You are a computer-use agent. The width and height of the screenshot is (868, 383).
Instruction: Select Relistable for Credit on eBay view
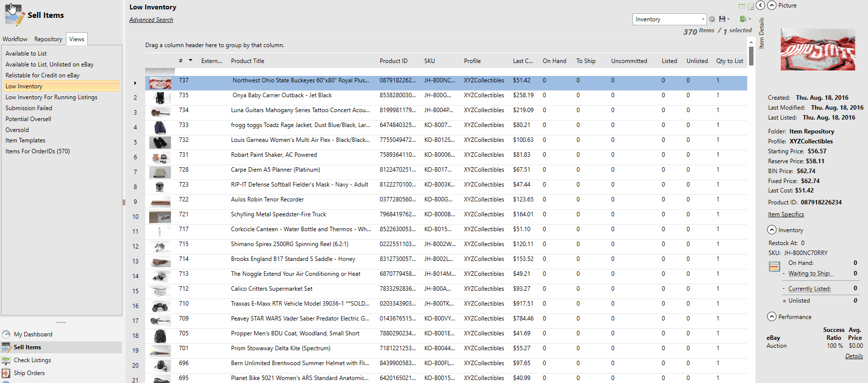(43, 75)
